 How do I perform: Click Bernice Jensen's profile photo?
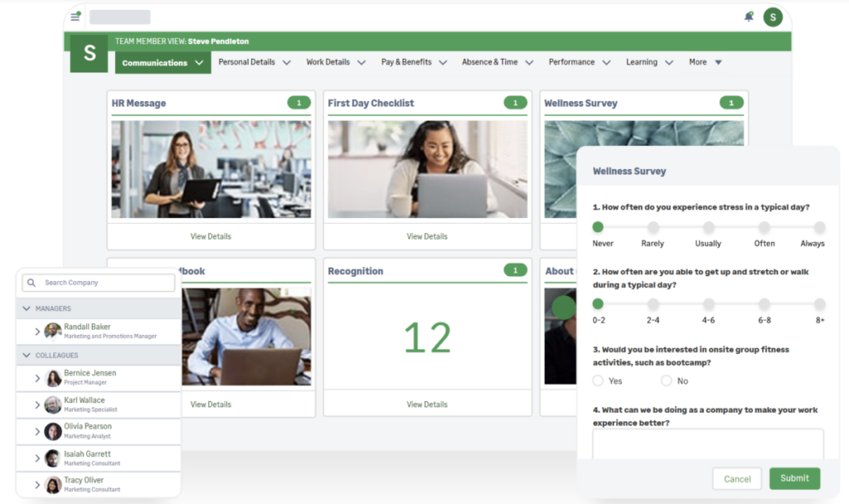[x=52, y=378]
